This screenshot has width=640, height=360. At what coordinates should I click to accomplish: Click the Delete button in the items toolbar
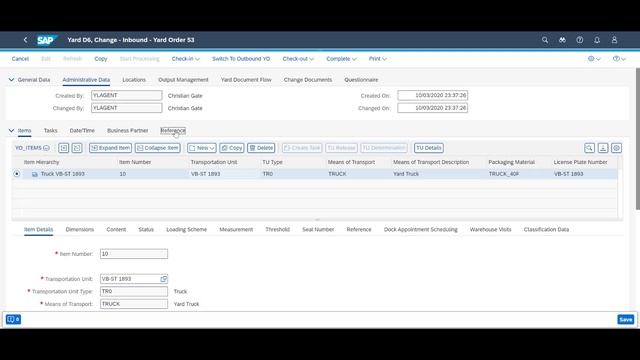pos(261,148)
